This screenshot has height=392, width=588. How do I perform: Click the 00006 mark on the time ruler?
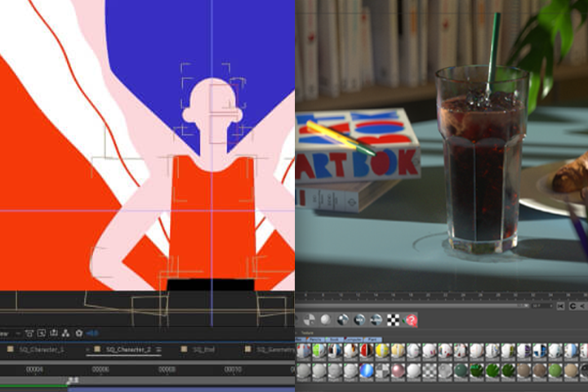pyautogui.click(x=100, y=369)
